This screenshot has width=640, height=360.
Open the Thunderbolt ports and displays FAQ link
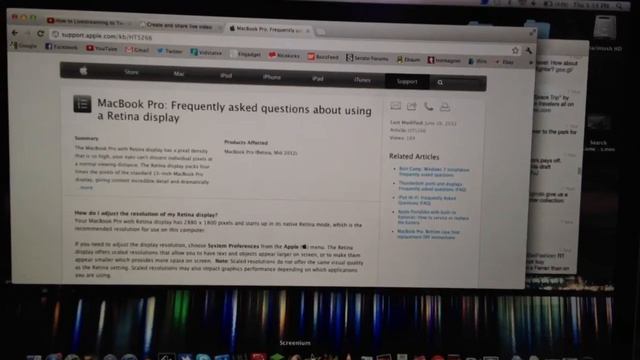(x=432, y=186)
